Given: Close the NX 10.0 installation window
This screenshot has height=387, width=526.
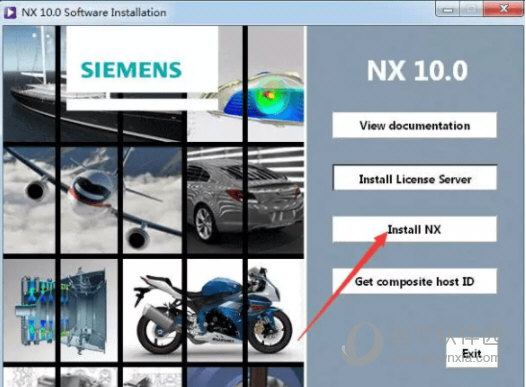Looking at the screenshot, I should tap(503, 8).
